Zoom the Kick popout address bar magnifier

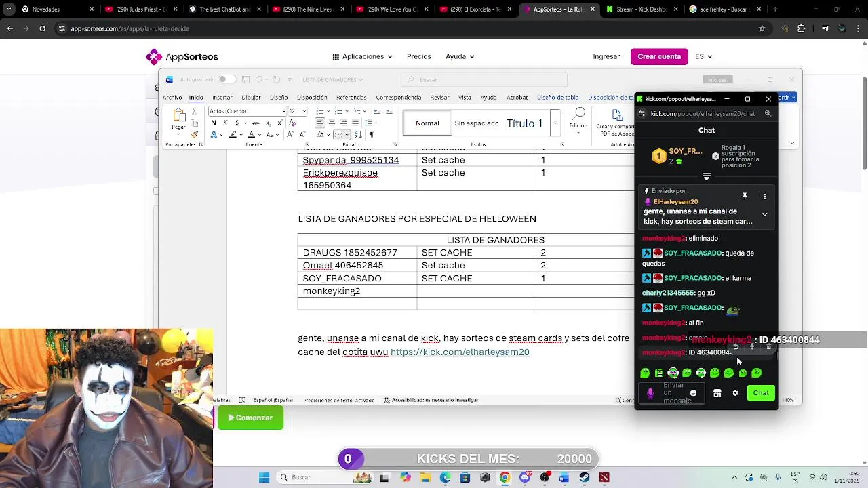(768, 113)
